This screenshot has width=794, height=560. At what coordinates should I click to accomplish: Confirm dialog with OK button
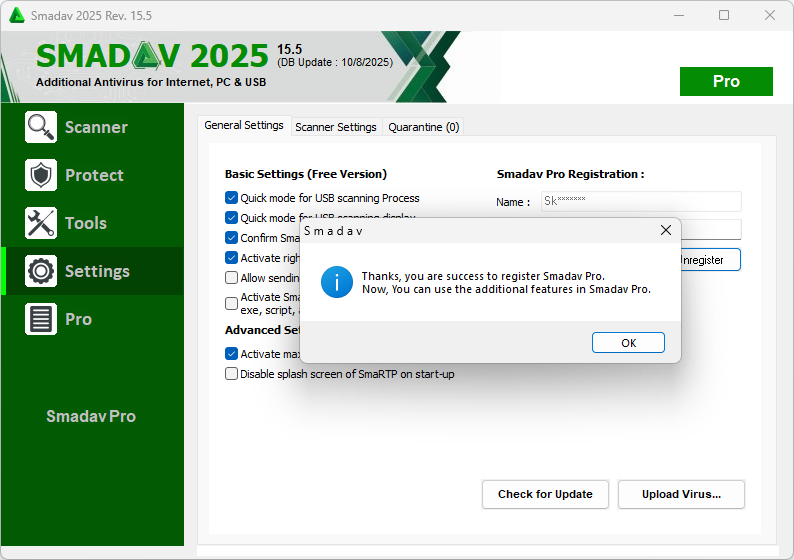pos(628,343)
